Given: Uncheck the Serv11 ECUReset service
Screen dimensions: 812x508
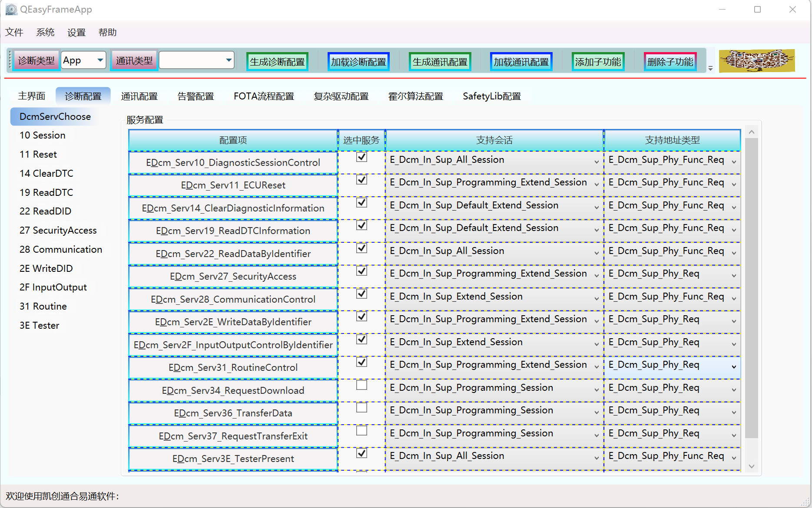Looking at the screenshot, I should pyautogui.click(x=361, y=179).
